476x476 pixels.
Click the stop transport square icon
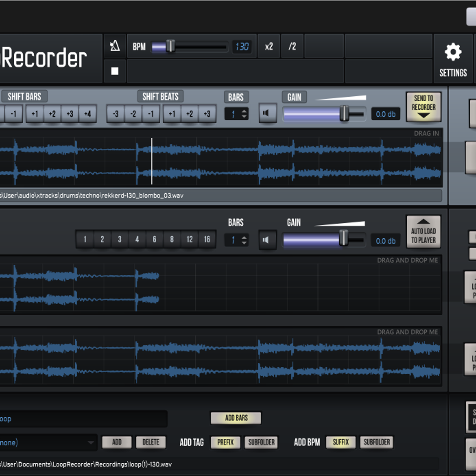coord(115,71)
